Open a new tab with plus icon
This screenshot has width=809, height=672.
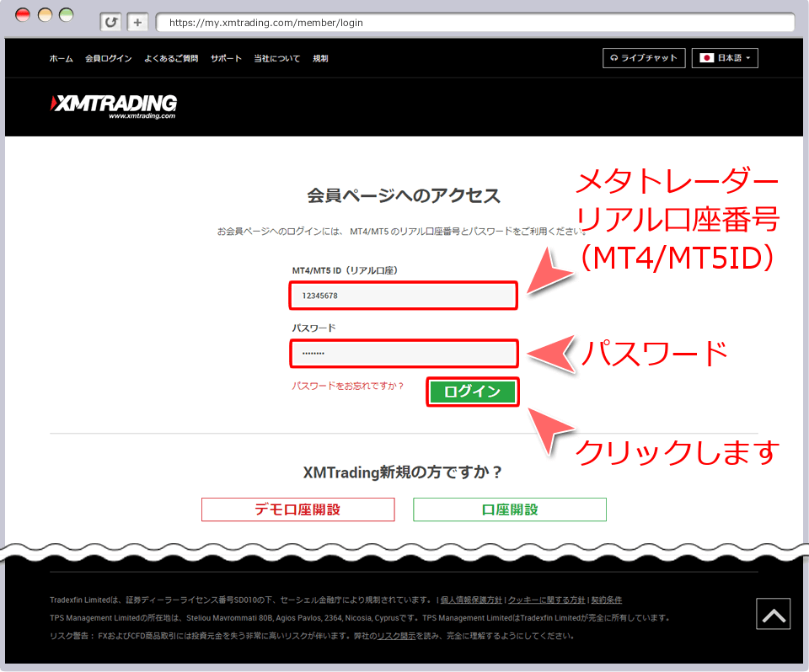click(139, 22)
